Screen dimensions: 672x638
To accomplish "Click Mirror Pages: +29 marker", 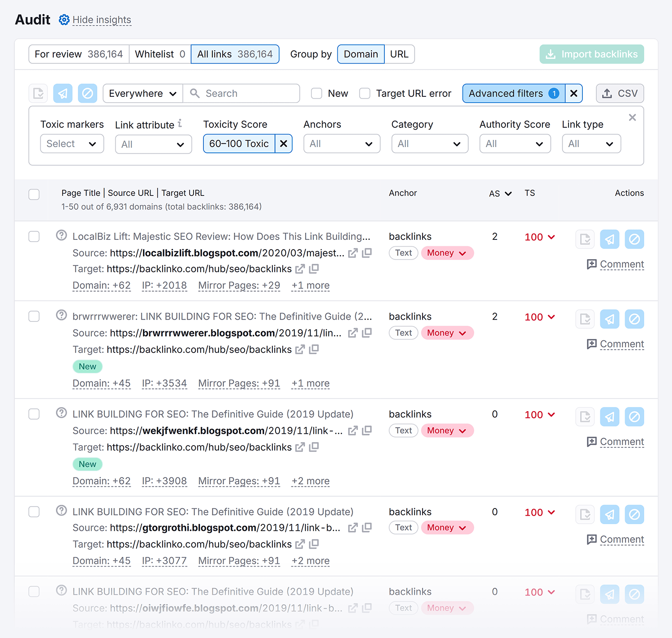I will click(x=239, y=286).
